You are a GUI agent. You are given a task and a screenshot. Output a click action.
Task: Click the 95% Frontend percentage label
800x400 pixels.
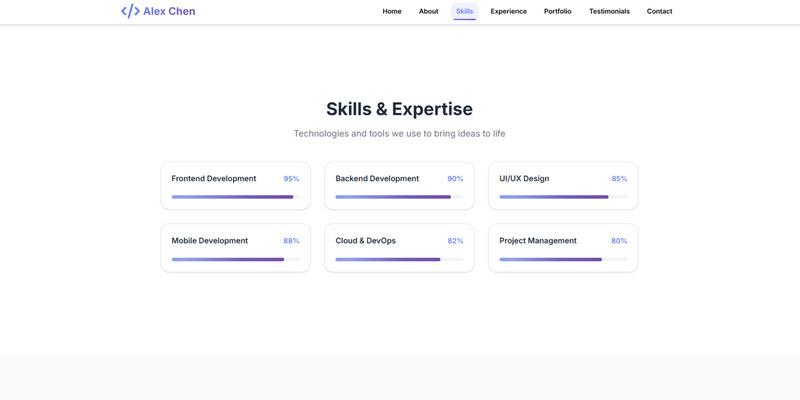pyautogui.click(x=291, y=179)
